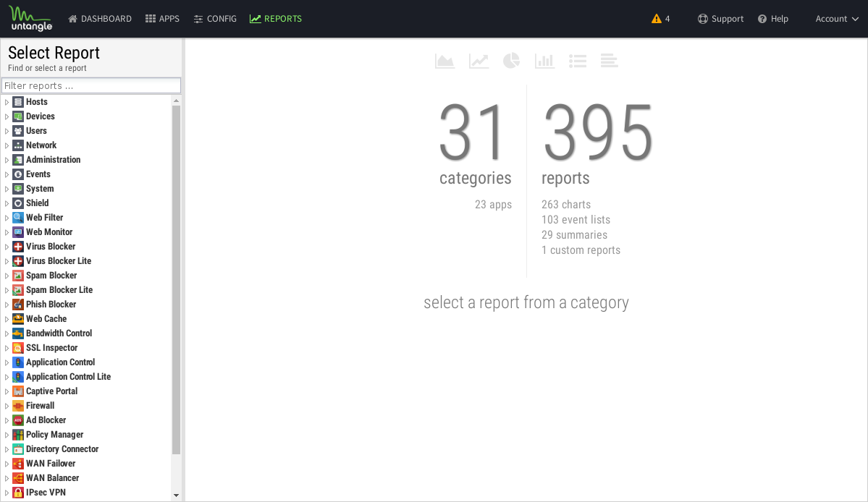Image resolution: width=868 pixels, height=502 pixels.
Task: Open the Help link
Action: (x=772, y=19)
